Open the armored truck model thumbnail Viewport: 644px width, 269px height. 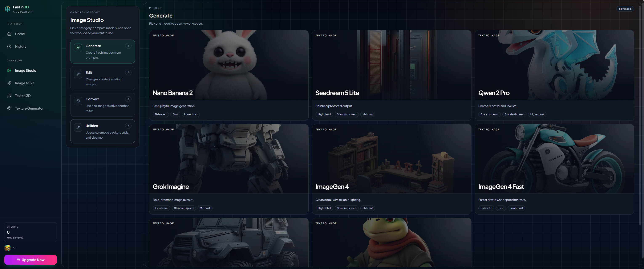pyautogui.click(x=229, y=242)
